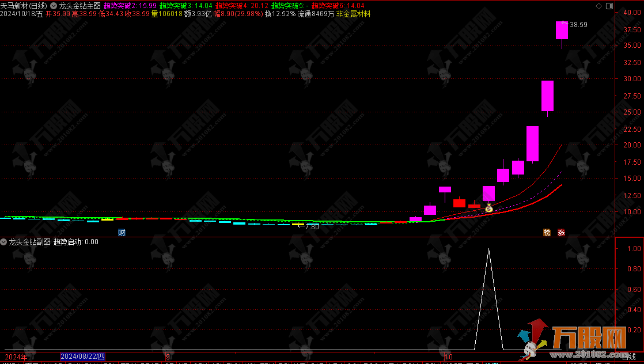The height and width of the screenshot is (364, 644).
Task: Click the 趋势启动: 0.00 label
Action: point(76,242)
